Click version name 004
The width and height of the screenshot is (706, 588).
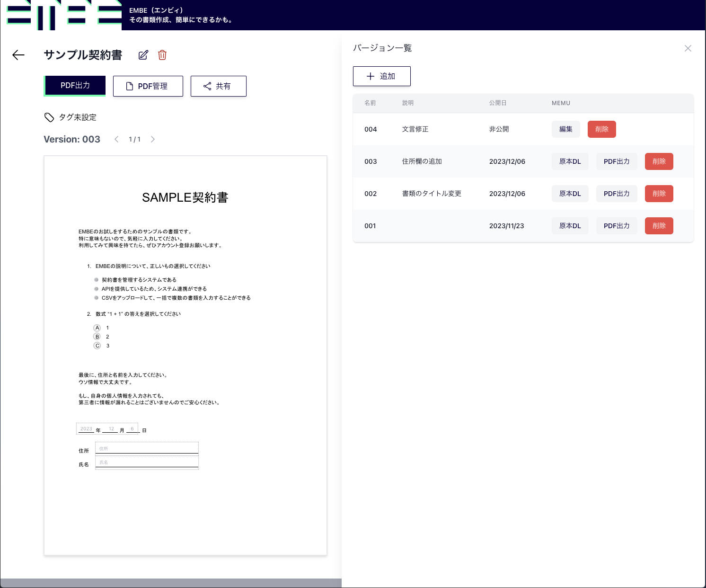[x=371, y=129]
